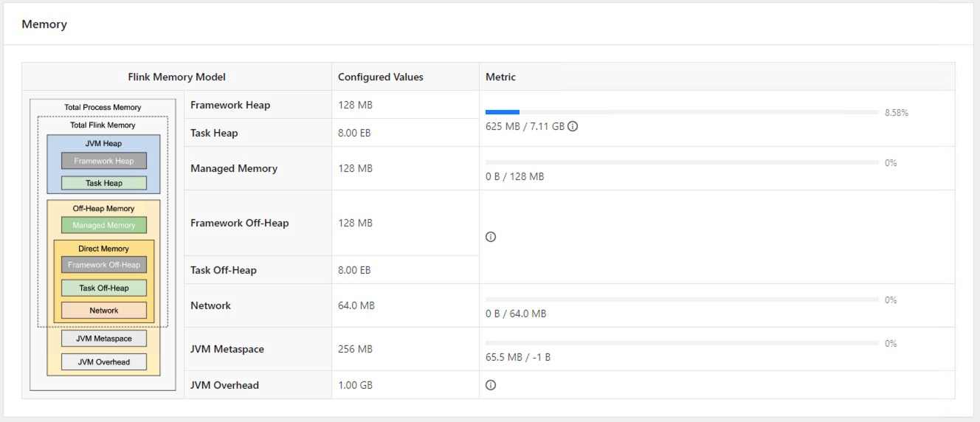Click the Configured Values column header
Viewport: 980px width, 422px height.
coord(381,77)
